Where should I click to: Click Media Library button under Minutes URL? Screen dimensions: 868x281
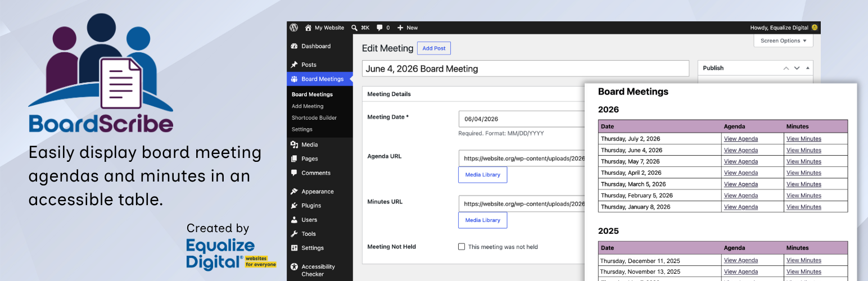point(483,220)
